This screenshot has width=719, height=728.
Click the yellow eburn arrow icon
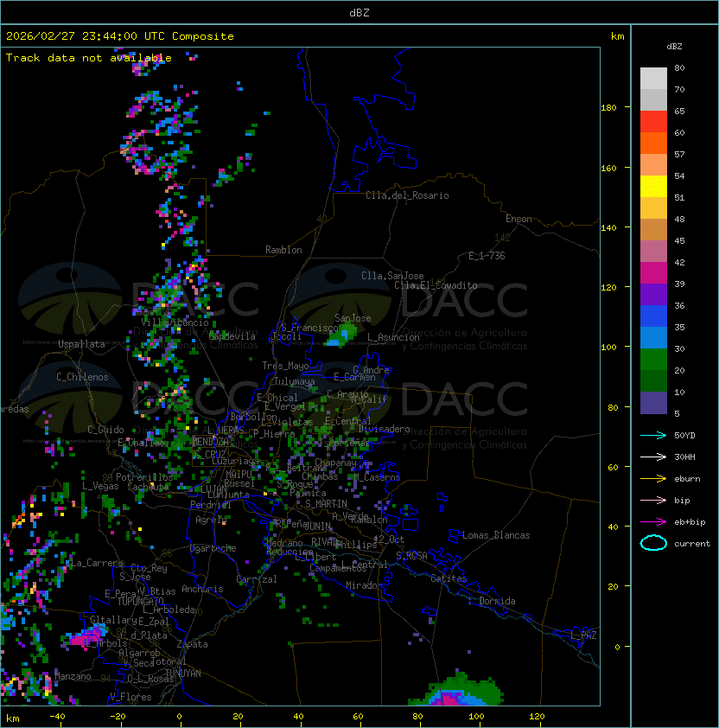pyautogui.click(x=653, y=479)
